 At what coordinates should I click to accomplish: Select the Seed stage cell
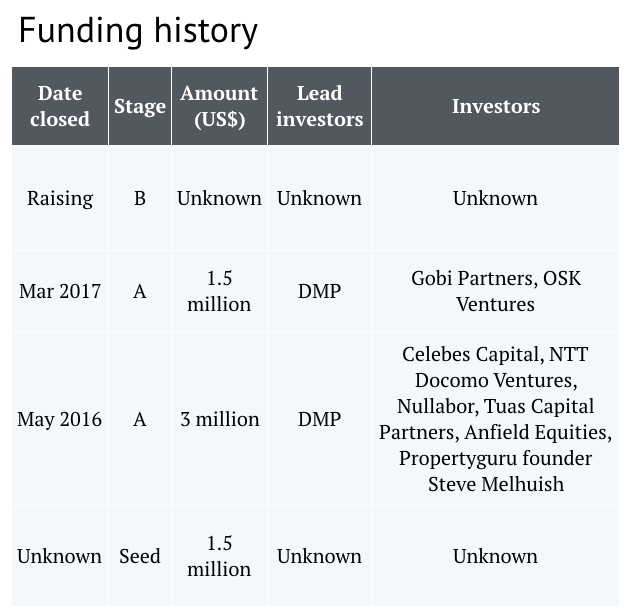140,556
